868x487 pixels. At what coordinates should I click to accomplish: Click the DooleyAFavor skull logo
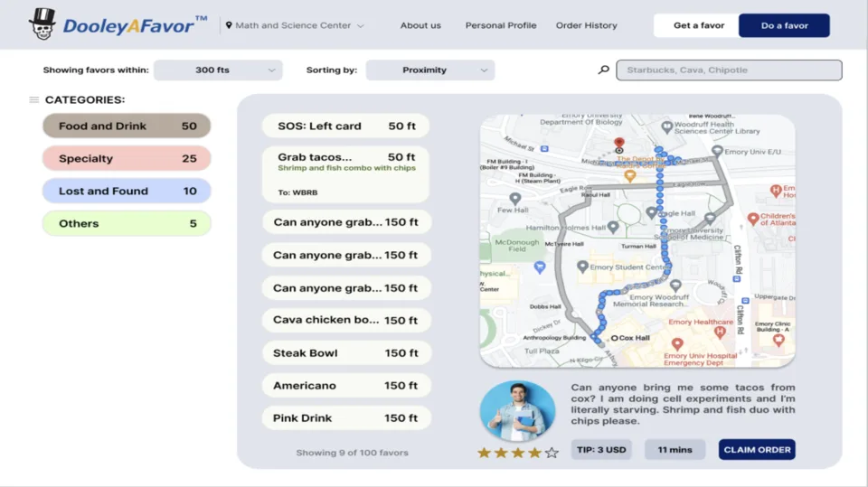[x=42, y=24]
